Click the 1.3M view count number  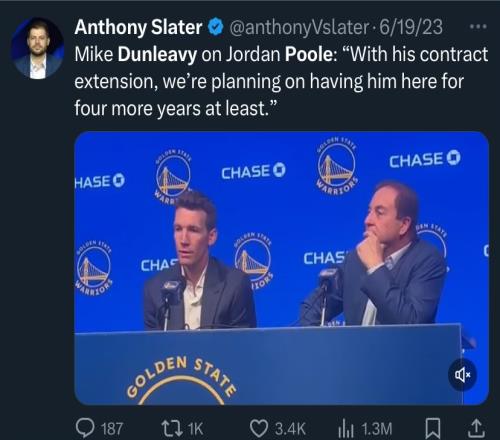coord(377,429)
